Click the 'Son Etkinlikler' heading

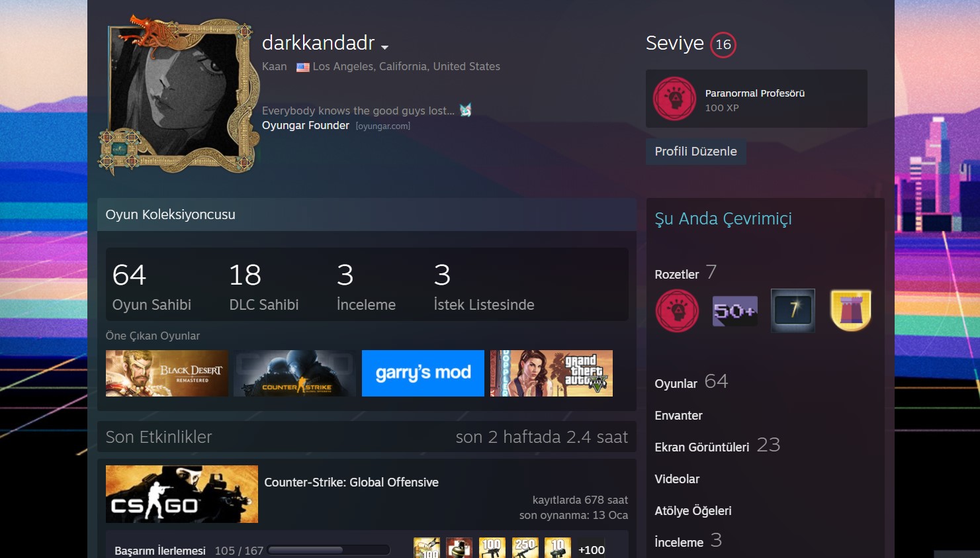pyautogui.click(x=159, y=437)
